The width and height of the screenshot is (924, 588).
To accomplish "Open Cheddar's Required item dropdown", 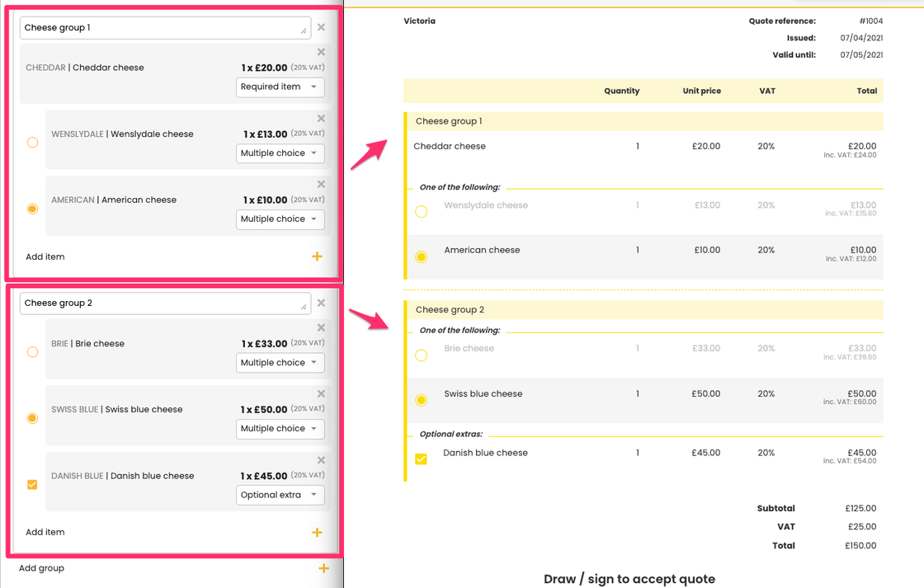I will point(280,87).
